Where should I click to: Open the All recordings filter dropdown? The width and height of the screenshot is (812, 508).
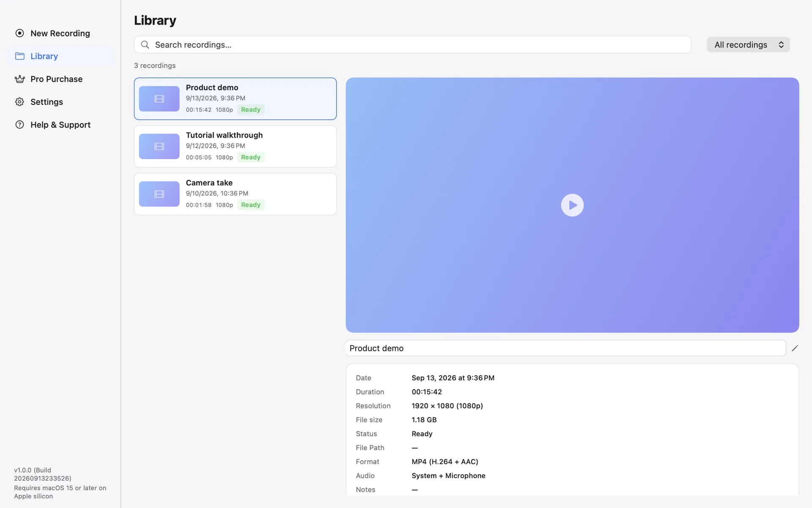coord(748,44)
